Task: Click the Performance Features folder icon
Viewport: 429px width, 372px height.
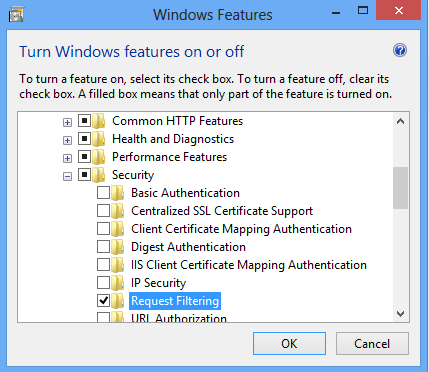Action: [x=99, y=157]
